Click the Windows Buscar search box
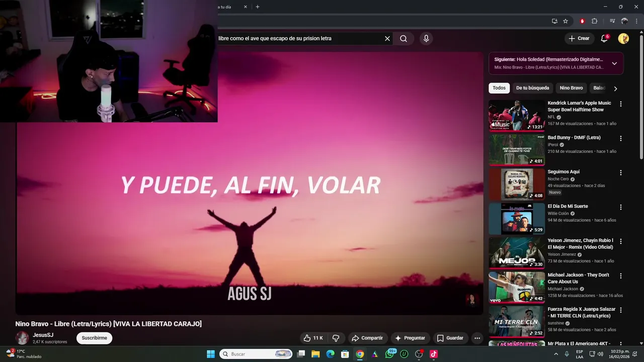The image size is (644, 362). (256, 354)
